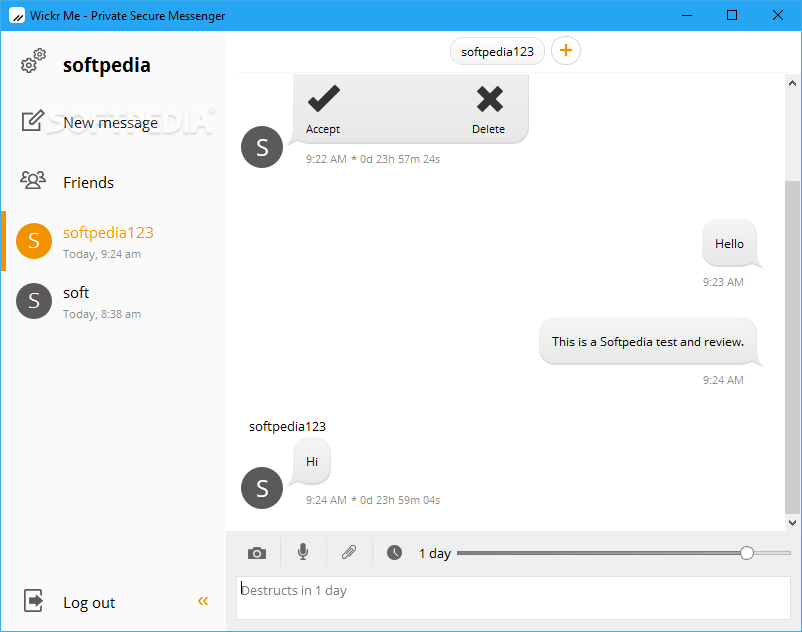Click 'Today, 8:38 am' under soft
Viewport: 802px width, 632px height.
pos(102,314)
